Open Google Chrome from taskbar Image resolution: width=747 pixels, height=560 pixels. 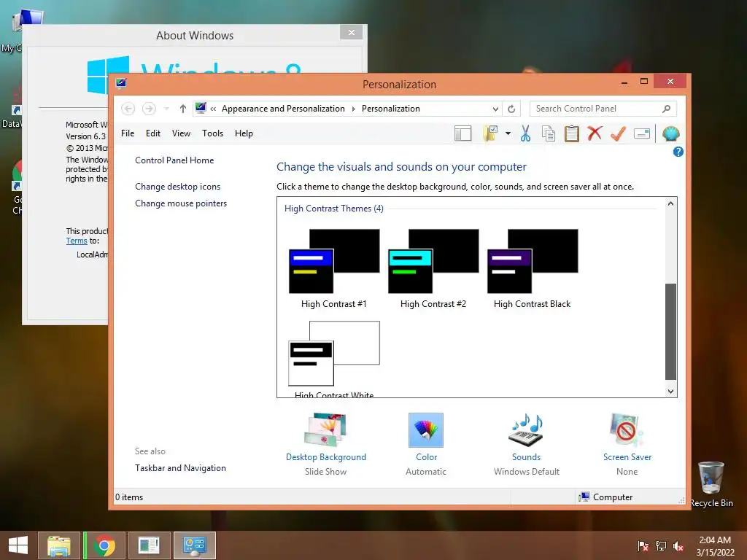click(104, 545)
